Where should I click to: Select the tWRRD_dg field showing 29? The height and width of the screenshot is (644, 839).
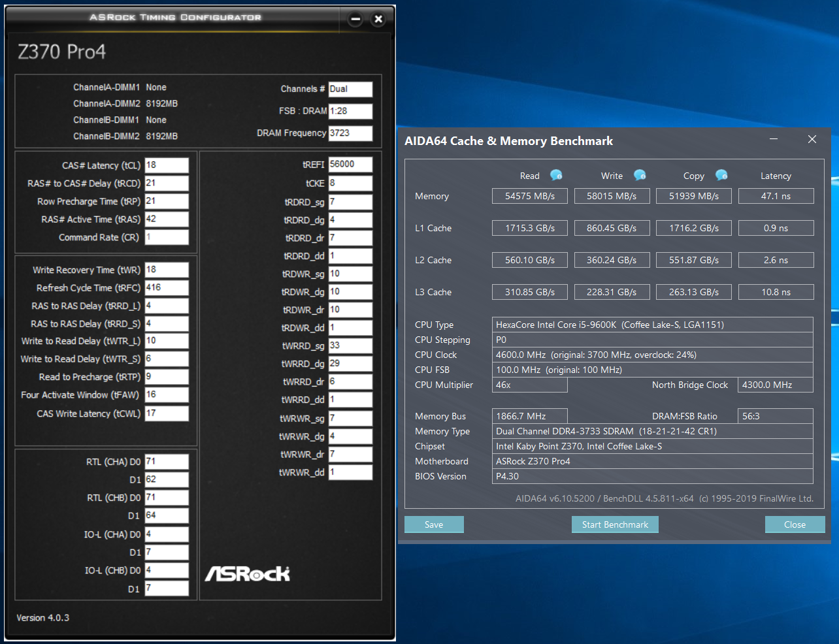pos(350,364)
